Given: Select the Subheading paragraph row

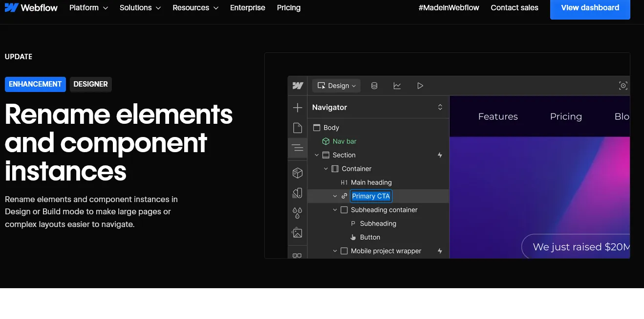Looking at the screenshot, I should pos(378,224).
